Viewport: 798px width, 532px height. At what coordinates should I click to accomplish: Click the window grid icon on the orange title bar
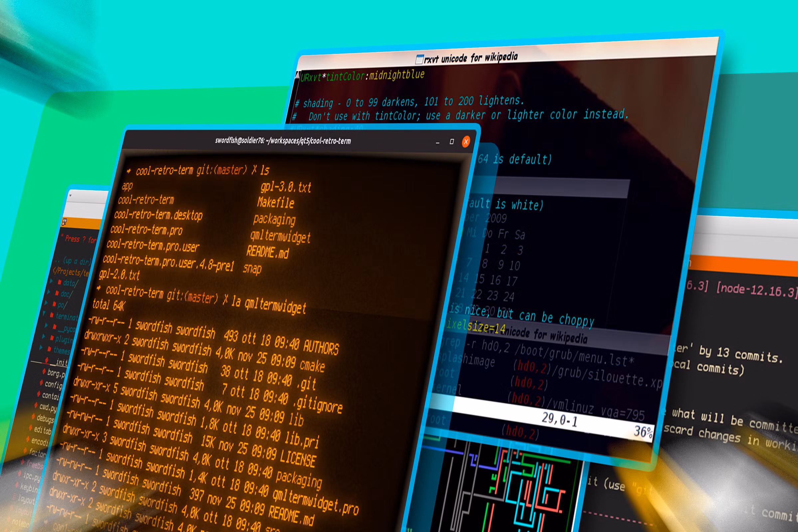click(x=65, y=221)
